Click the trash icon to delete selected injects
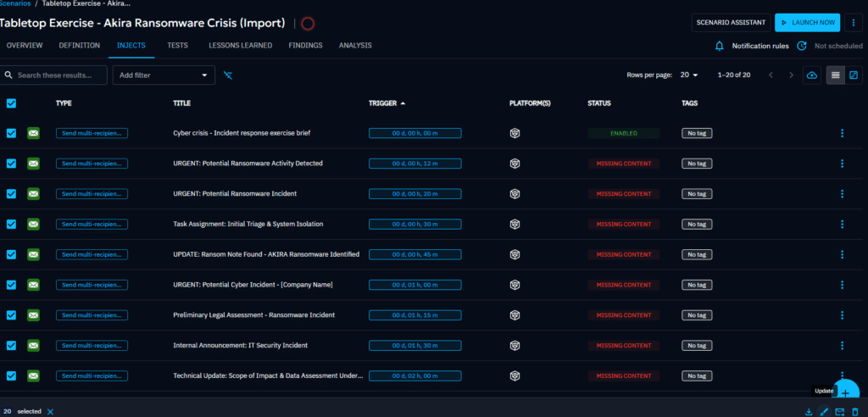The width and height of the screenshot is (868, 417). click(x=855, y=412)
